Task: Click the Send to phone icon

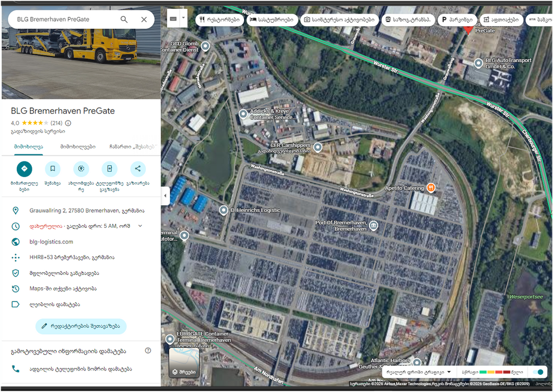Action: 110,169
